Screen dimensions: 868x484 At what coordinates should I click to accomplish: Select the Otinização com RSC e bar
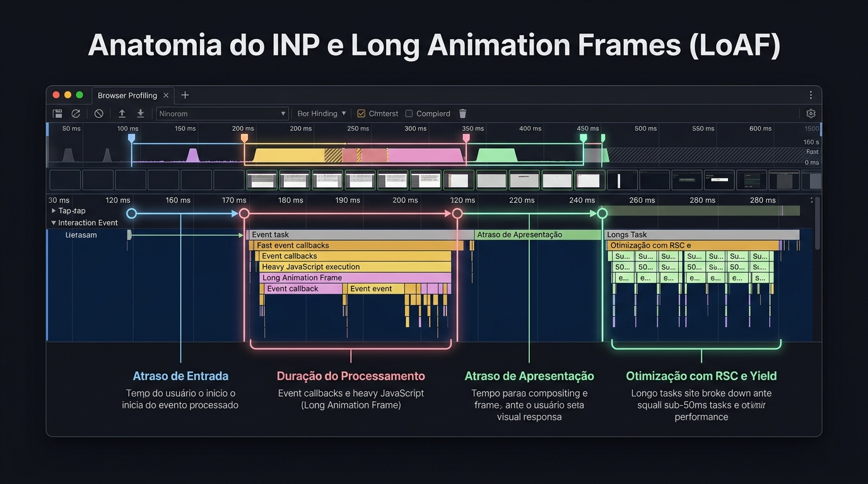693,245
